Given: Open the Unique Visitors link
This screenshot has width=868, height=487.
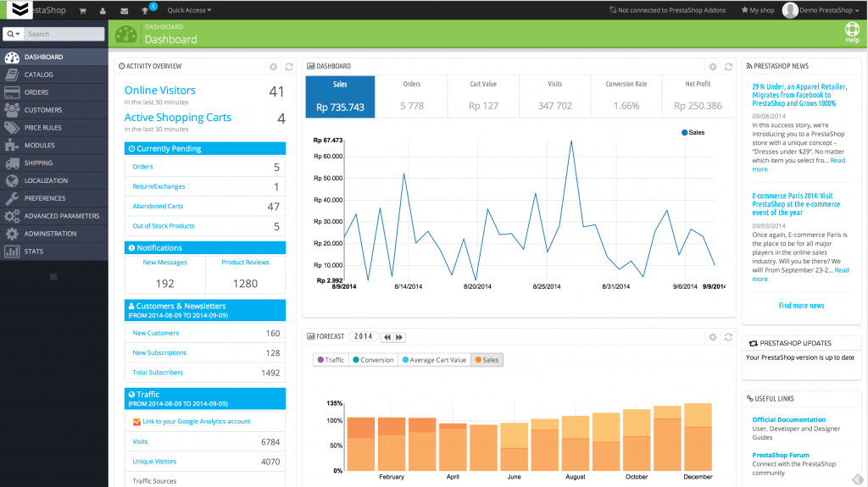Looking at the screenshot, I should click(x=154, y=462).
